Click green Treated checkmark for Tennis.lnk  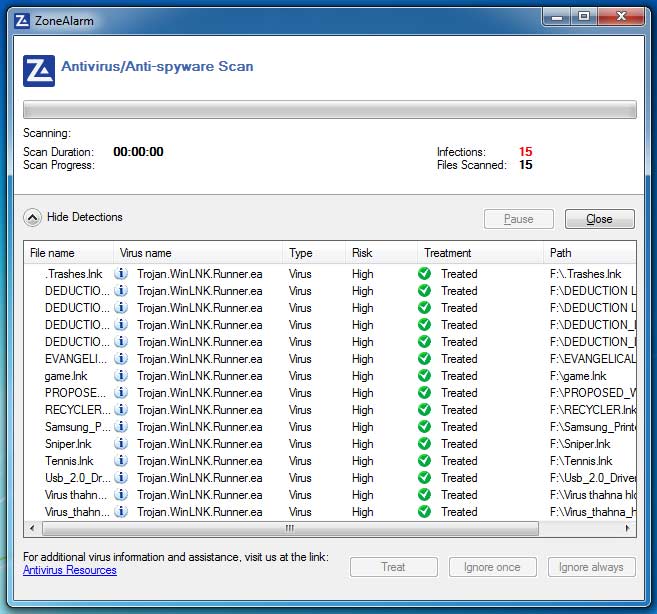point(424,461)
